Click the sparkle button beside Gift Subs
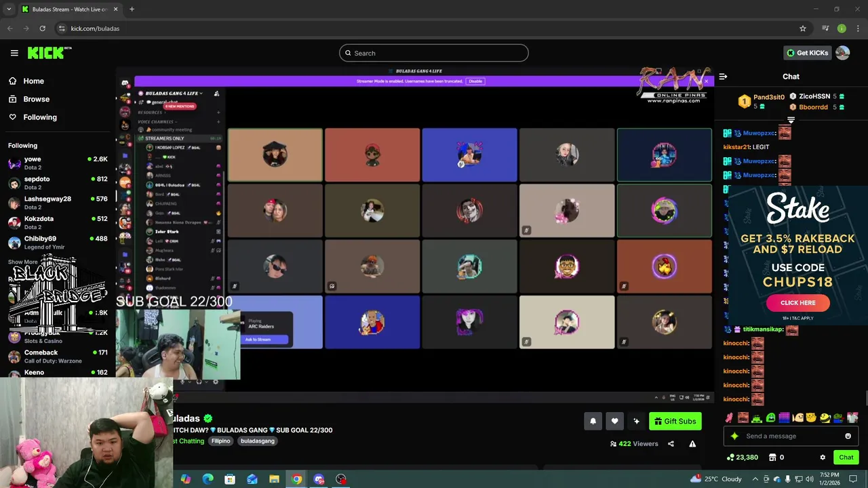 coord(636,421)
